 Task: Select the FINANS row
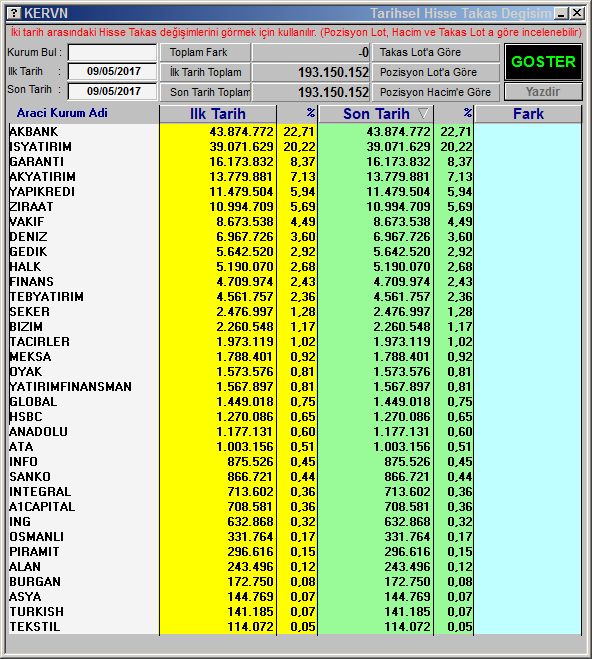pos(295,282)
